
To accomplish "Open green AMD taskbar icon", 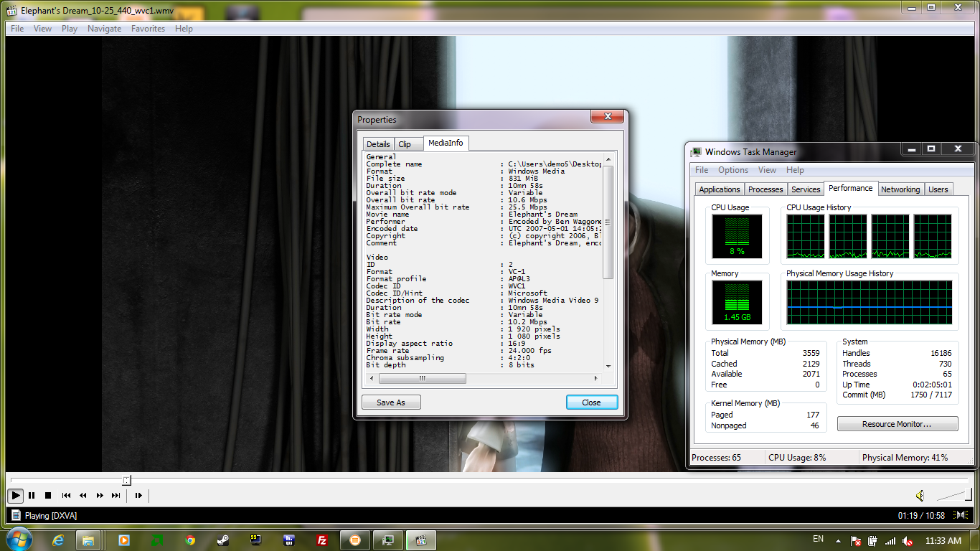I will coord(157,540).
